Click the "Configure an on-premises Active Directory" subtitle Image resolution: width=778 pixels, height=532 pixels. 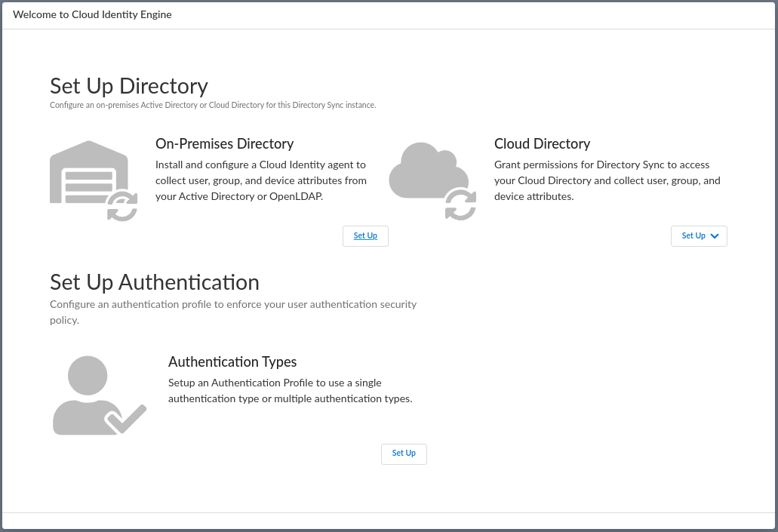213,105
